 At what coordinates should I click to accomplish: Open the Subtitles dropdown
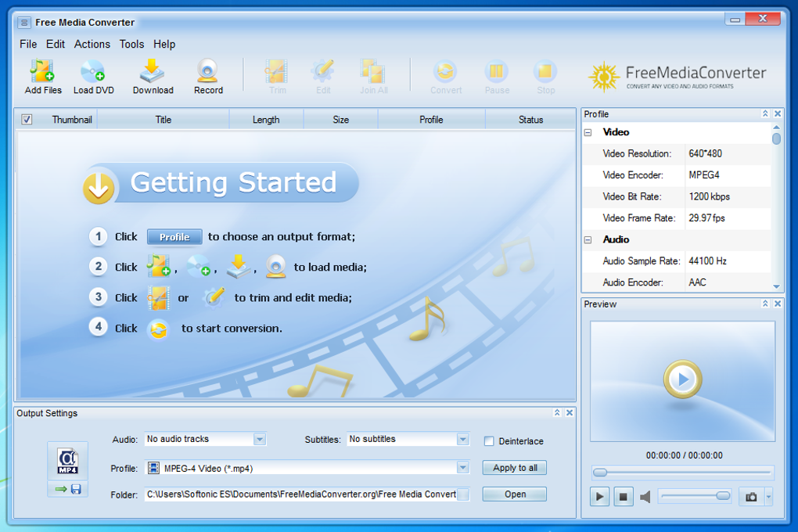462,439
